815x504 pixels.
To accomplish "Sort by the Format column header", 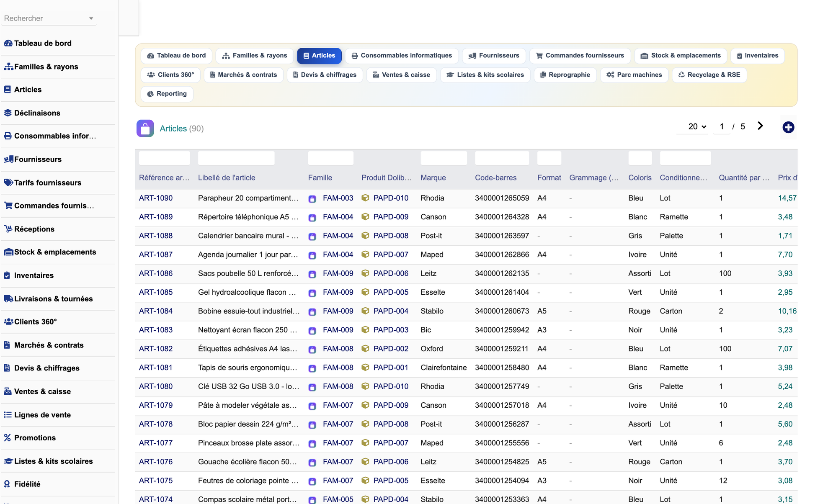I will (x=549, y=177).
